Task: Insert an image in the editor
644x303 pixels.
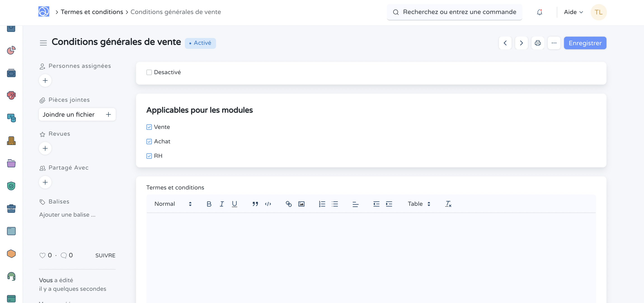Action: (x=301, y=204)
